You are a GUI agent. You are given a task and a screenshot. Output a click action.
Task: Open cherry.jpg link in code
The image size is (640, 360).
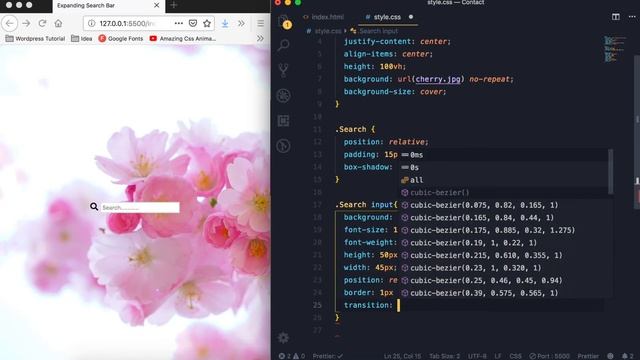click(x=438, y=79)
